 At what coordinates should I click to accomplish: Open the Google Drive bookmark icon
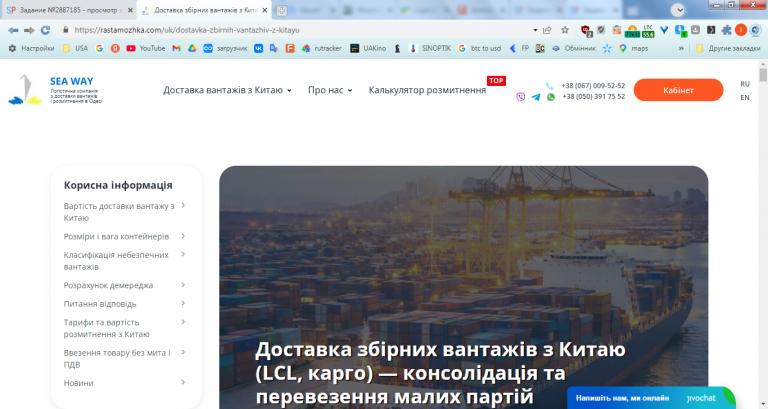tap(192, 48)
